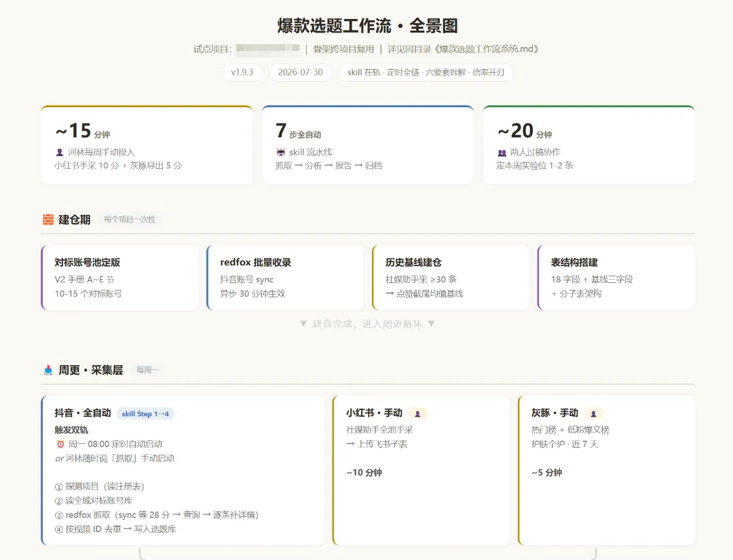Click the 爆款选题工作流·全景图 main title
This screenshot has width=733, height=560.
click(367, 26)
